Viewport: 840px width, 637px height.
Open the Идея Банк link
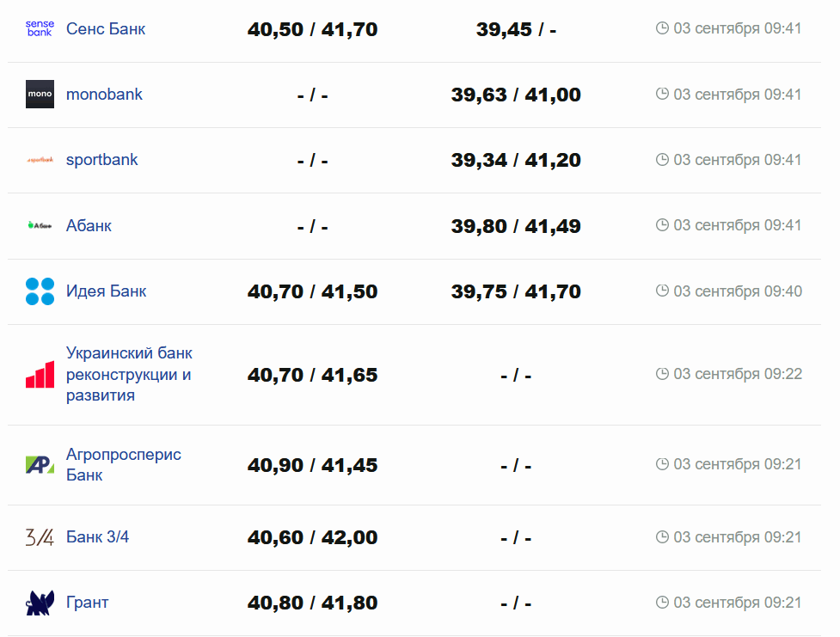[x=106, y=291]
